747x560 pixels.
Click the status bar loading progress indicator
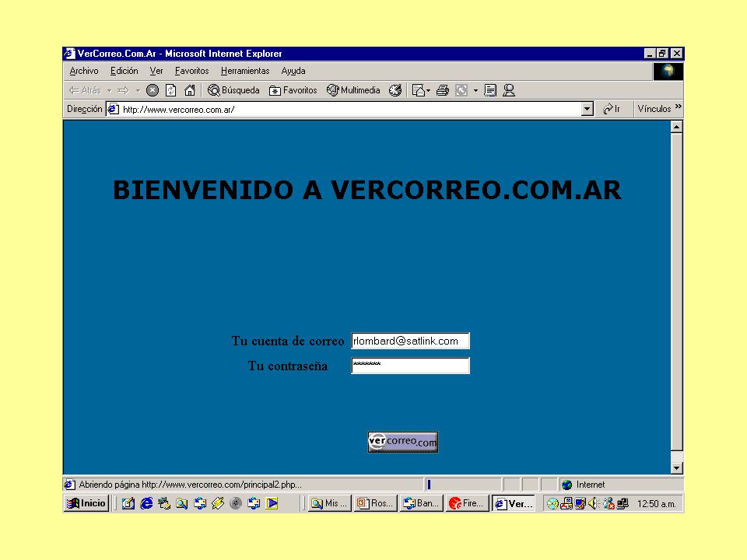[x=462, y=485]
